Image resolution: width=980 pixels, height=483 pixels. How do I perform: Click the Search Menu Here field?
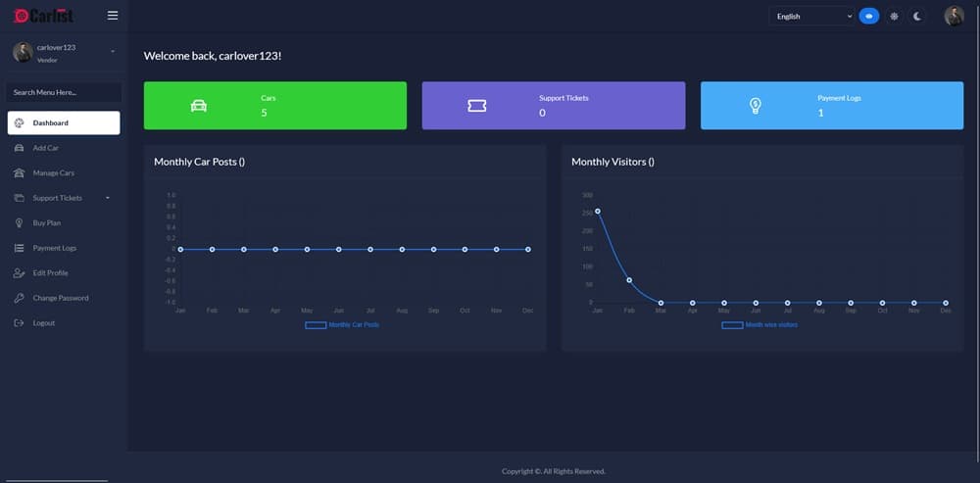64,92
